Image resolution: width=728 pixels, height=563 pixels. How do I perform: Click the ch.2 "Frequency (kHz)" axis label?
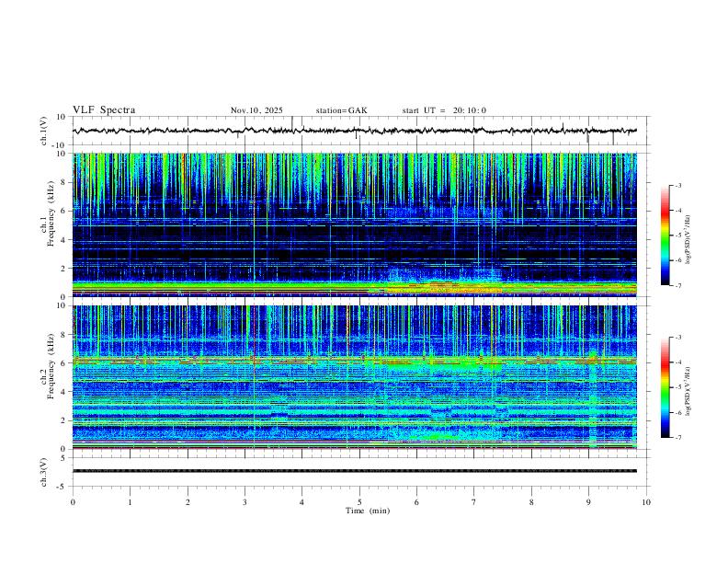tap(51, 366)
